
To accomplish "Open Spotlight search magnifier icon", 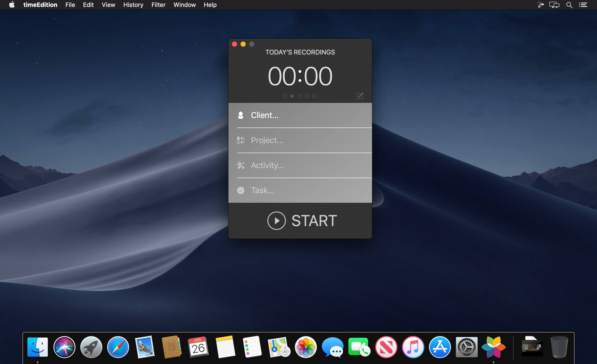I will 569,5.
